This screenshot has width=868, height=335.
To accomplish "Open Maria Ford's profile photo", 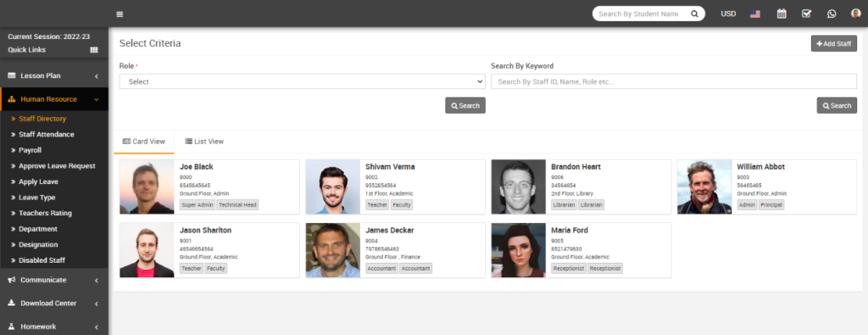I will coord(519,250).
